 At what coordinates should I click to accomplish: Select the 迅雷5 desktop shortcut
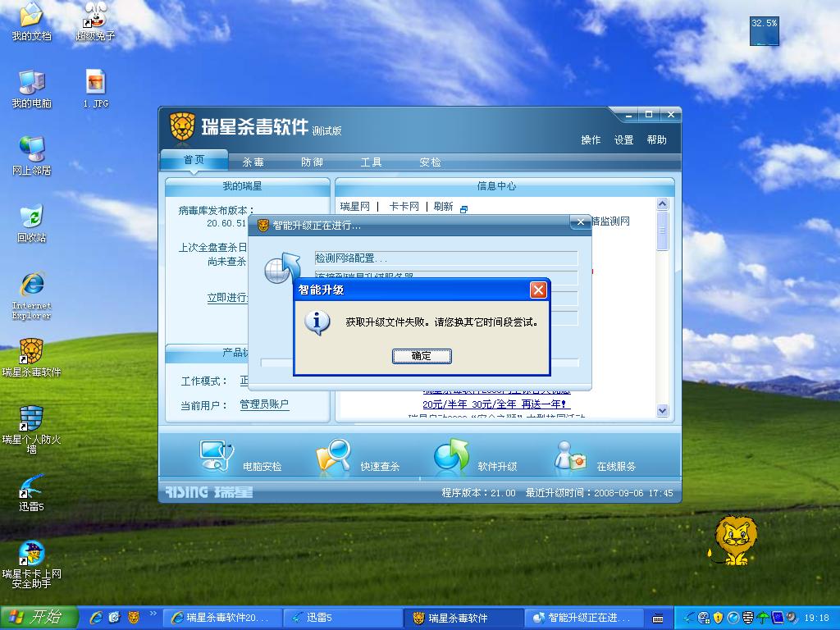pos(32,492)
